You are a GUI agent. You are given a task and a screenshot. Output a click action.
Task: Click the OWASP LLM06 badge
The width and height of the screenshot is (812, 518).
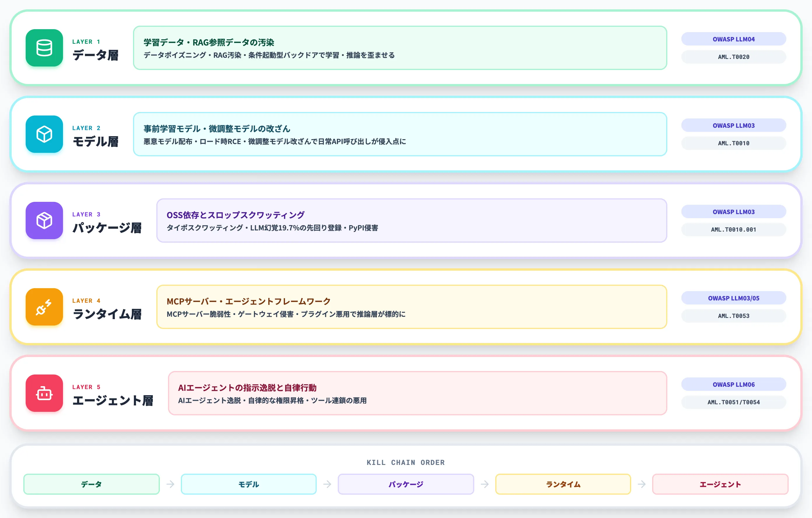[734, 384]
